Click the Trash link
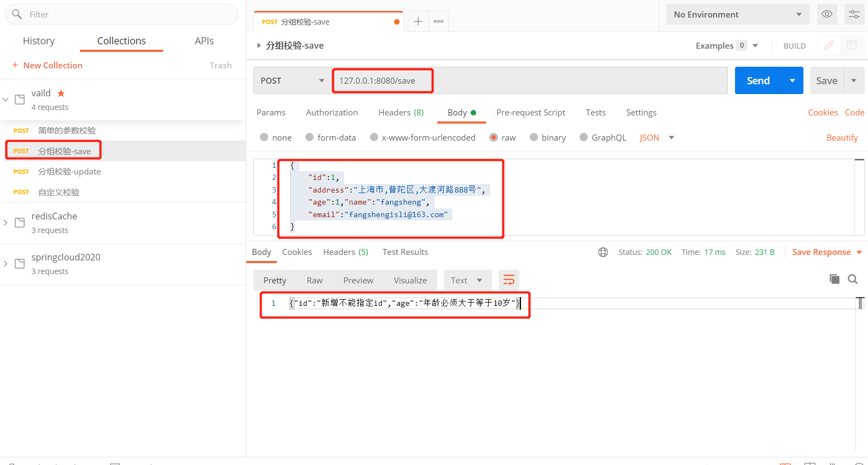868x465 pixels. click(x=221, y=66)
